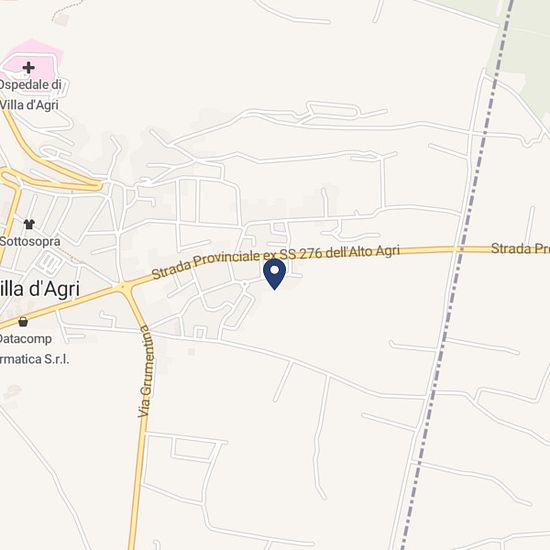The width and height of the screenshot is (550, 550).
Task: Click the small grey building south of town
Action: tap(192, 351)
